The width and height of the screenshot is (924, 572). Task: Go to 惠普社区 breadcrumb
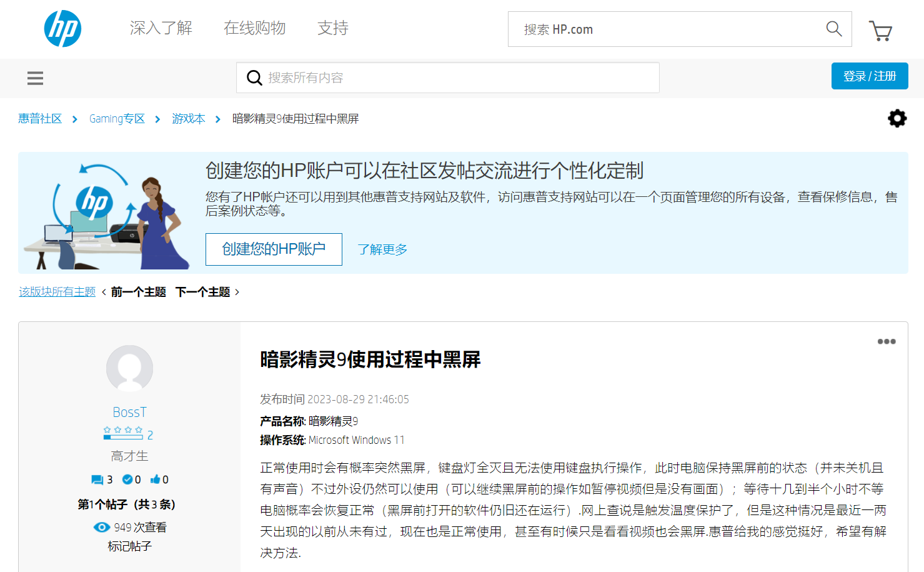(40, 119)
